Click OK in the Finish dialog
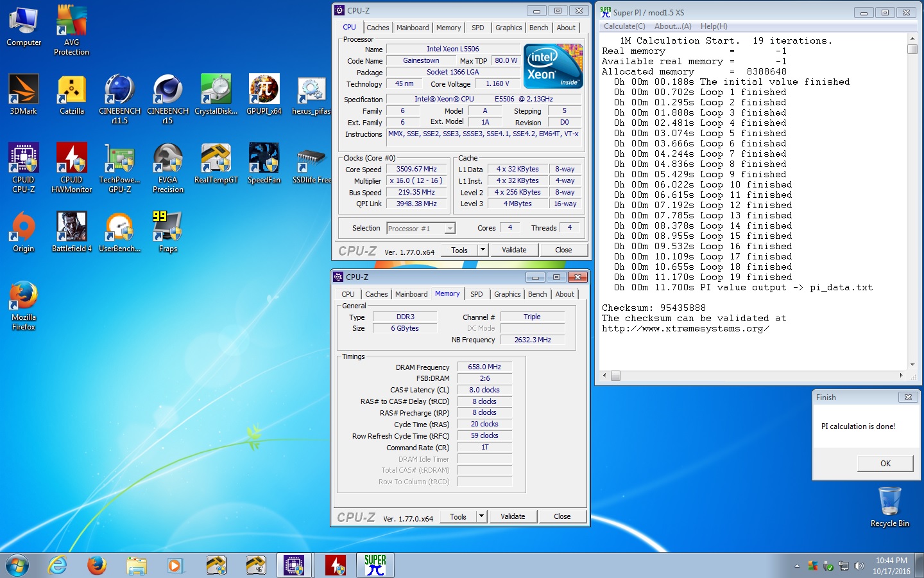The image size is (924, 578). coord(886,463)
